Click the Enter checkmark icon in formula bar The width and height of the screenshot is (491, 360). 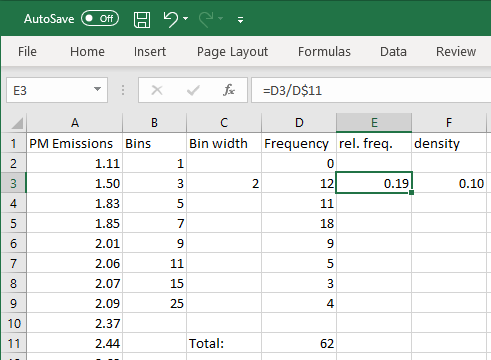click(193, 90)
